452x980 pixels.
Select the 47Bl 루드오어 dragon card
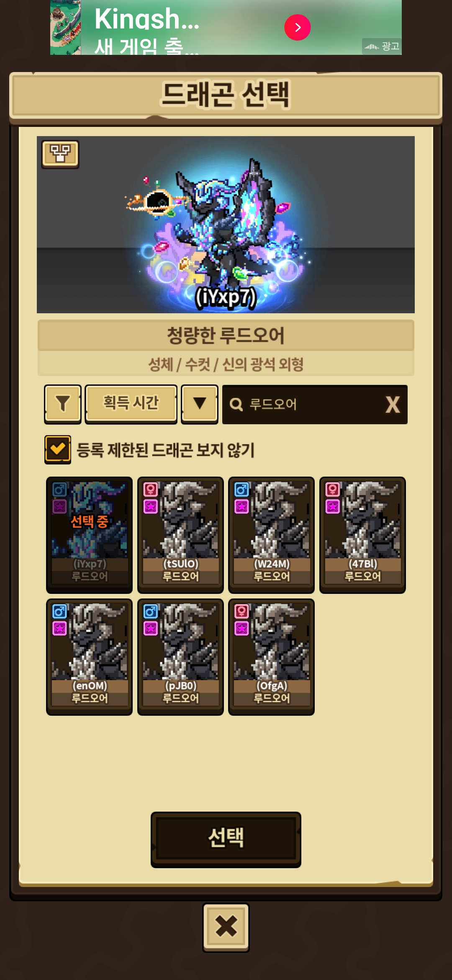(x=362, y=535)
